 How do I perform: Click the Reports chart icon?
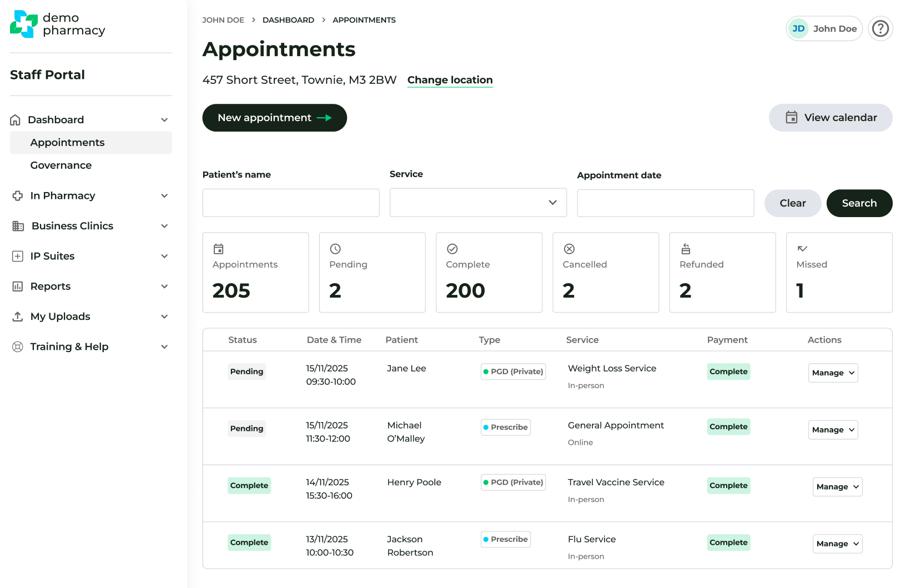click(x=17, y=286)
